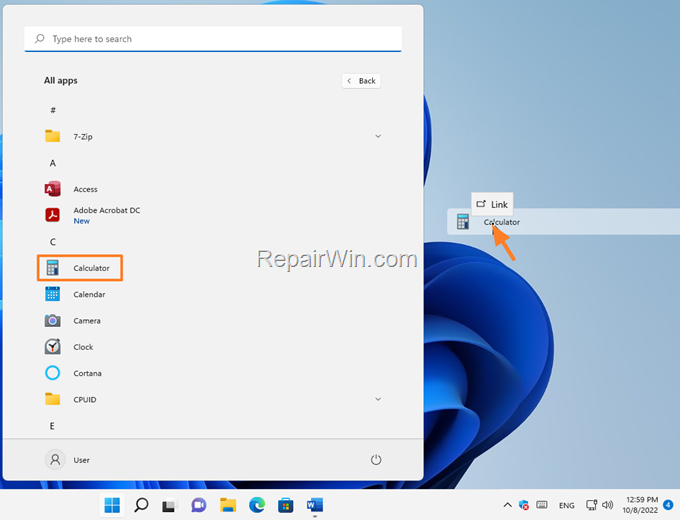
Task: Open the clock and date in taskbar
Action: (641, 505)
